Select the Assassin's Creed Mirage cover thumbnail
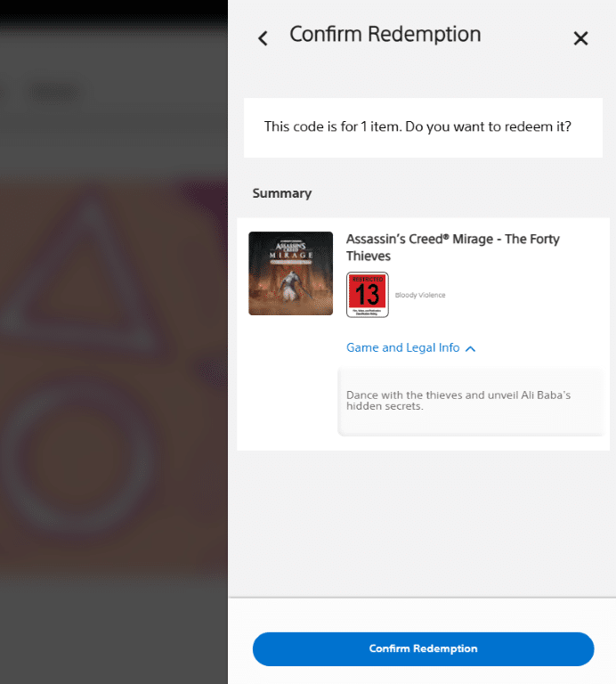This screenshot has width=616, height=684. (291, 273)
